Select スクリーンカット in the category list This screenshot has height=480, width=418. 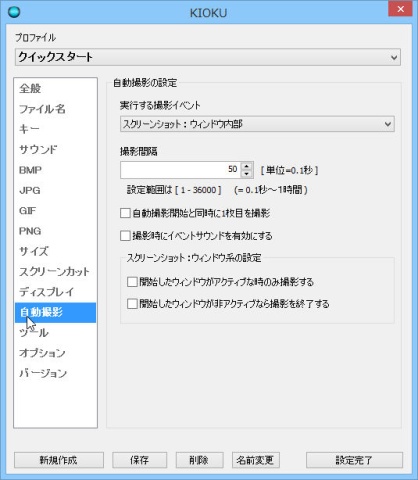tap(55, 272)
